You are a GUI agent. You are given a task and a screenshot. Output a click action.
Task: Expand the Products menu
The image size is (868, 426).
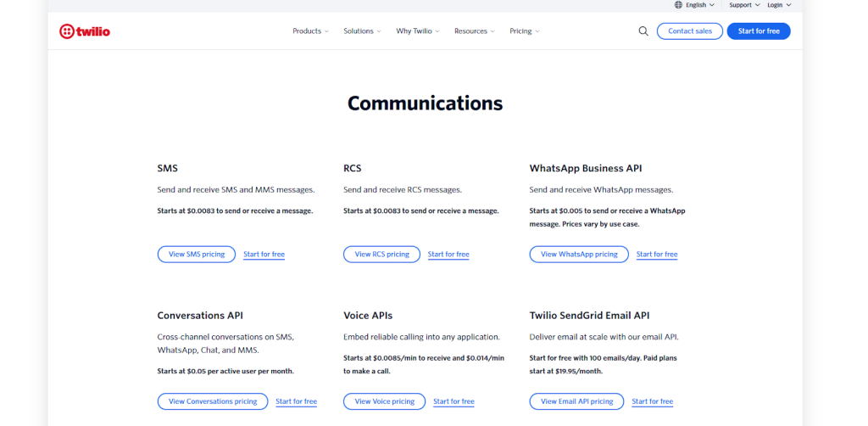pyautogui.click(x=310, y=31)
